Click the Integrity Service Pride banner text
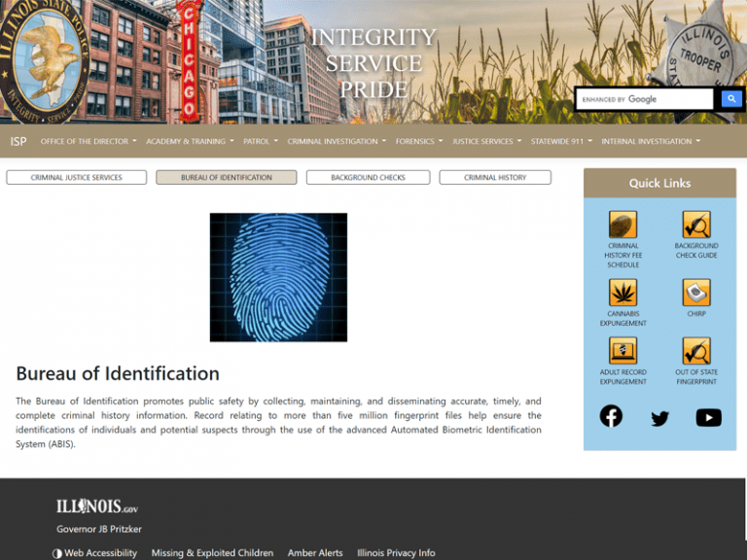This screenshot has height=560, width=747. [x=373, y=63]
